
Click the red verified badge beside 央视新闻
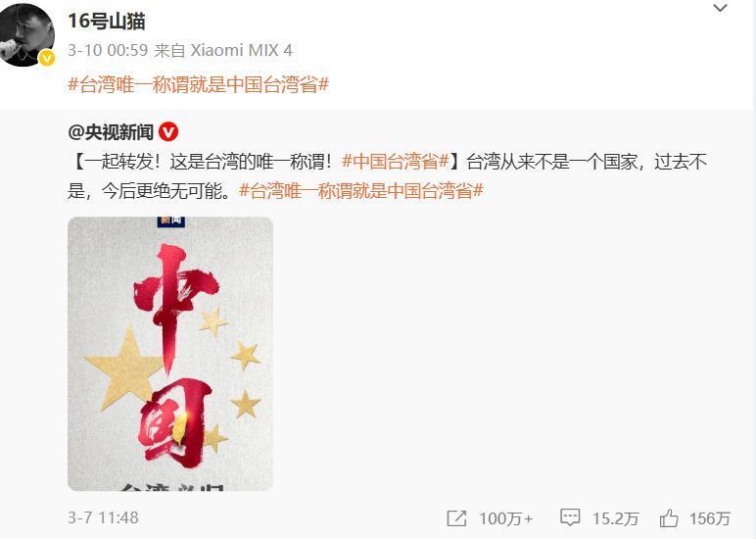168,132
